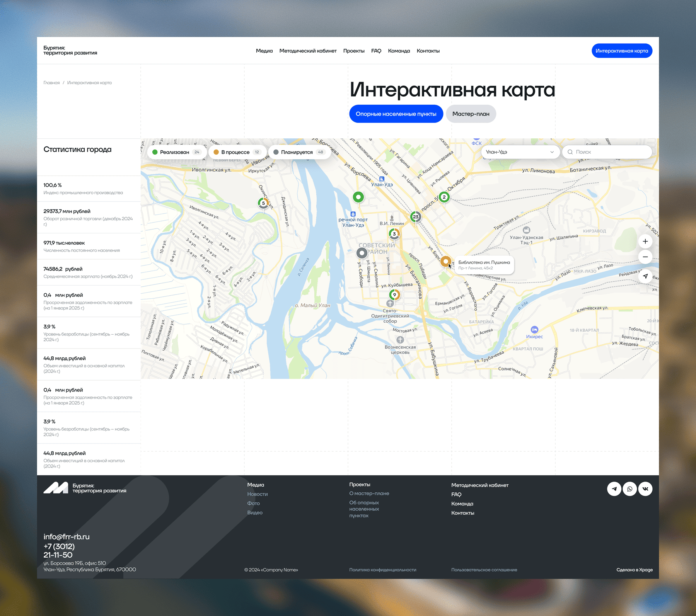The width and height of the screenshot is (696, 616).
Task: Open Методический кабинет in top navigation
Action: point(308,51)
